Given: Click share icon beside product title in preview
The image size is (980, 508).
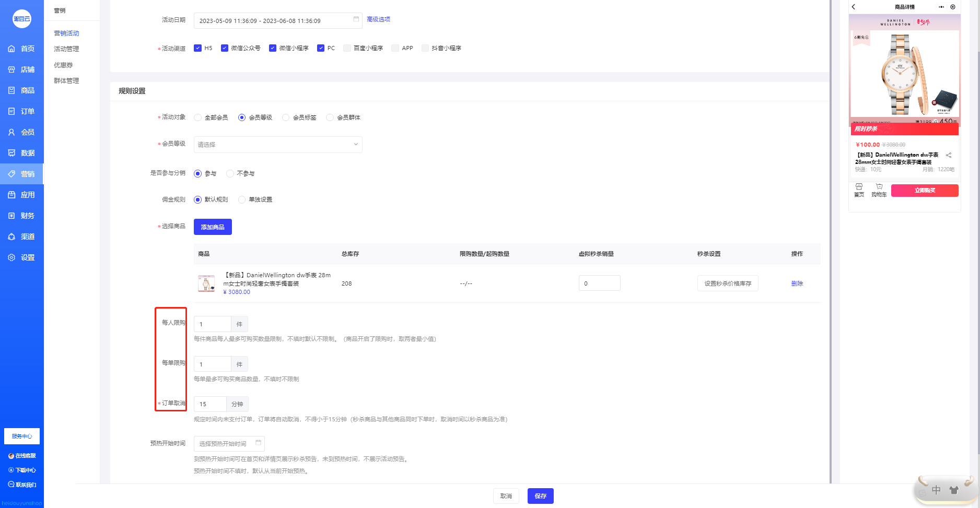Looking at the screenshot, I should pos(949,155).
